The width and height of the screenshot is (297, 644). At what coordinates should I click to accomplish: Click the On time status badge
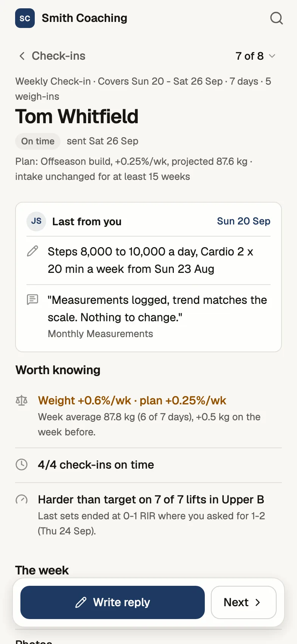[38, 141]
